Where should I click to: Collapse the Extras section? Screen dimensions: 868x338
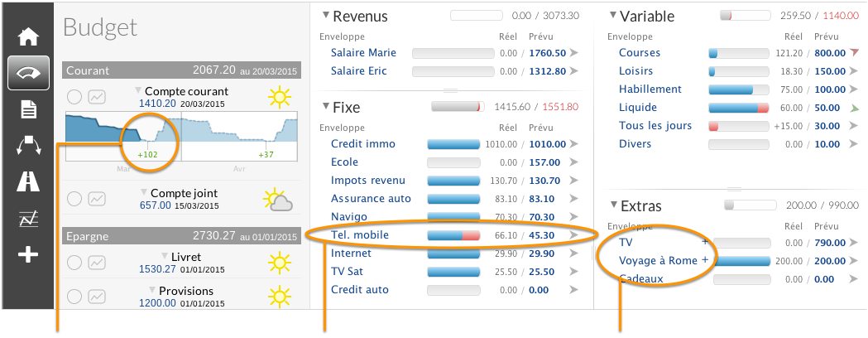coord(613,205)
